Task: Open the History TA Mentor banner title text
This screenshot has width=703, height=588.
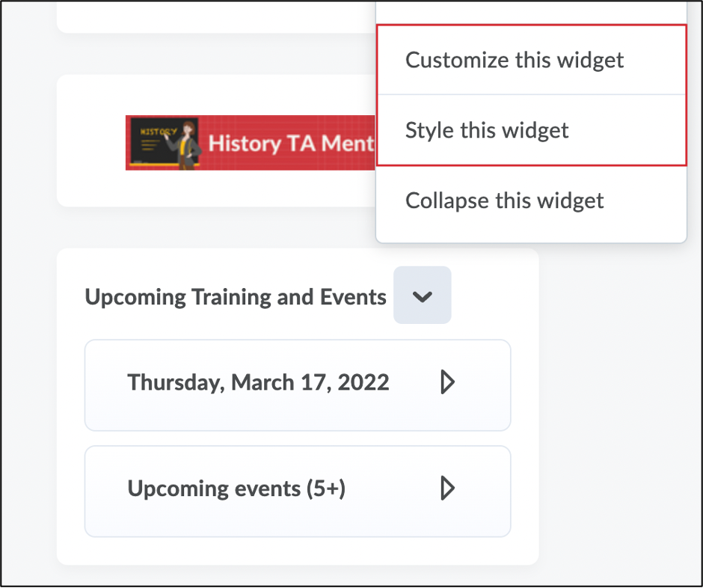Action: pyautogui.click(x=290, y=143)
